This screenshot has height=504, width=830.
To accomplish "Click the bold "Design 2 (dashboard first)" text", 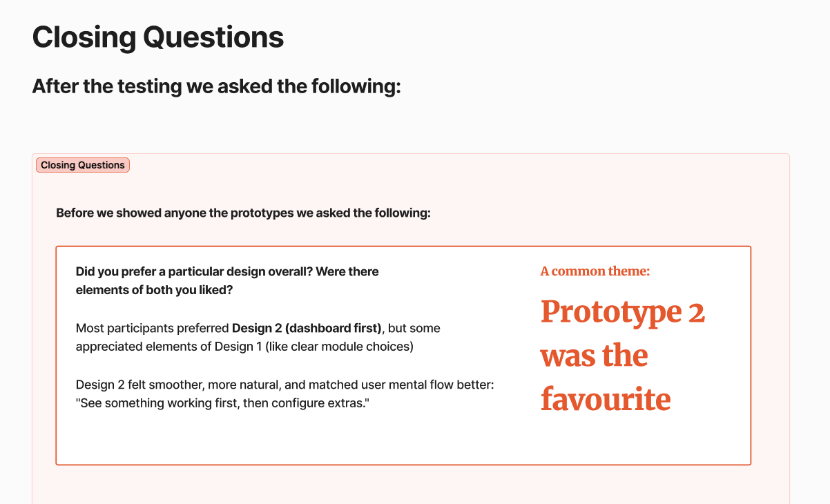I will 307,328.
